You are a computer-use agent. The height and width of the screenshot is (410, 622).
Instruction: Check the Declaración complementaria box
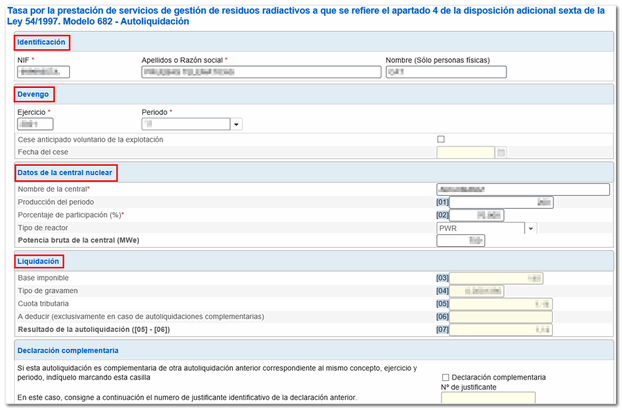(446, 377)
